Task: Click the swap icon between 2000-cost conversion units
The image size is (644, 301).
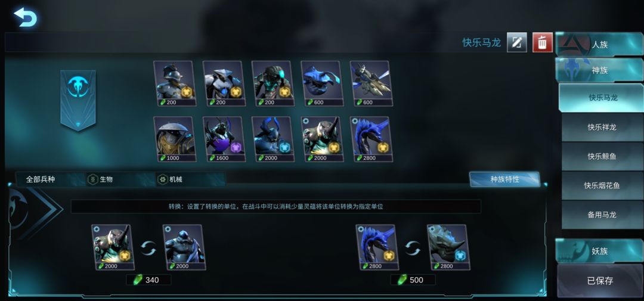Action: [148, 248]
